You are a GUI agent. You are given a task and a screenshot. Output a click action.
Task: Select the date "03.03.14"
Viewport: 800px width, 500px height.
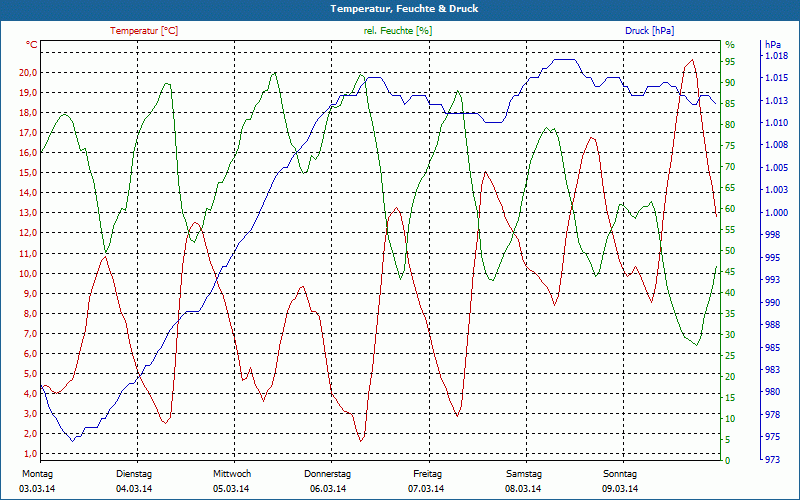[37, 489]
